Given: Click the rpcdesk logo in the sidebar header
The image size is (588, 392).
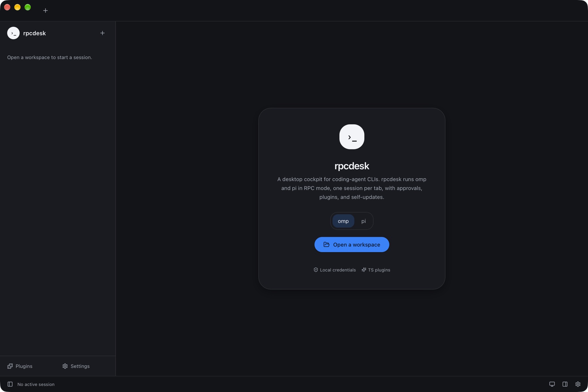Looking at the screenshot, I should point(13,33).
